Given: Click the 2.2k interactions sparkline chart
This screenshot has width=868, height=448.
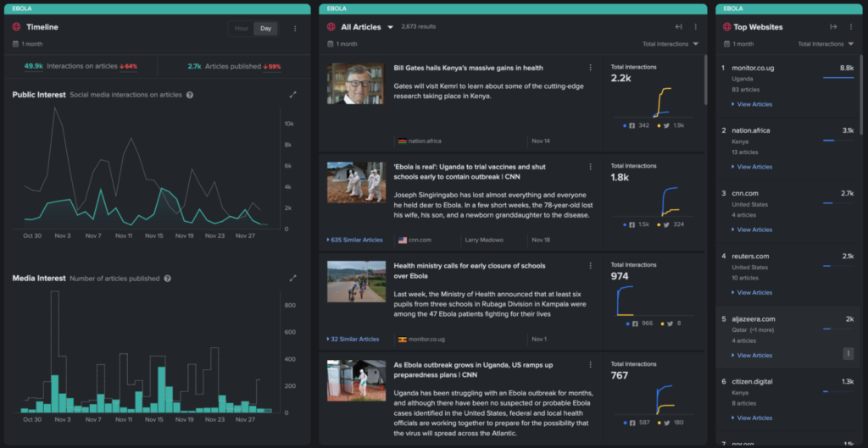Looking at the screenshot, I should tap(654, 102).
